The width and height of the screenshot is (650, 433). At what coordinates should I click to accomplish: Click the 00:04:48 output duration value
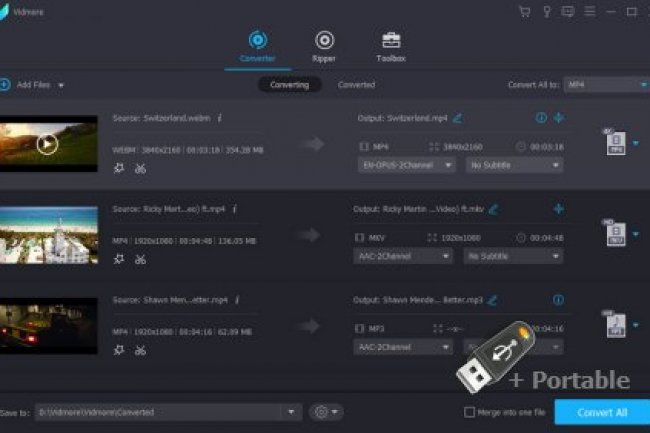point(547,238)
